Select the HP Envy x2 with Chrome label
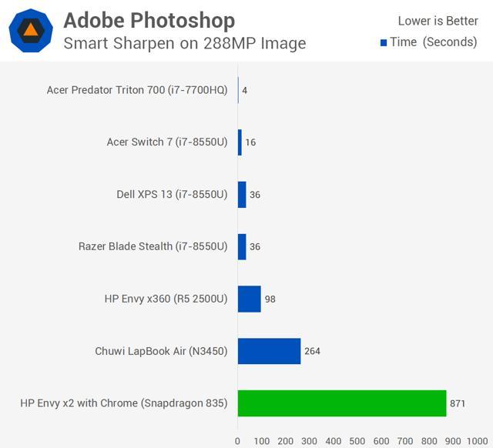The width and height of the screenshot is (493, 448). 124,403
